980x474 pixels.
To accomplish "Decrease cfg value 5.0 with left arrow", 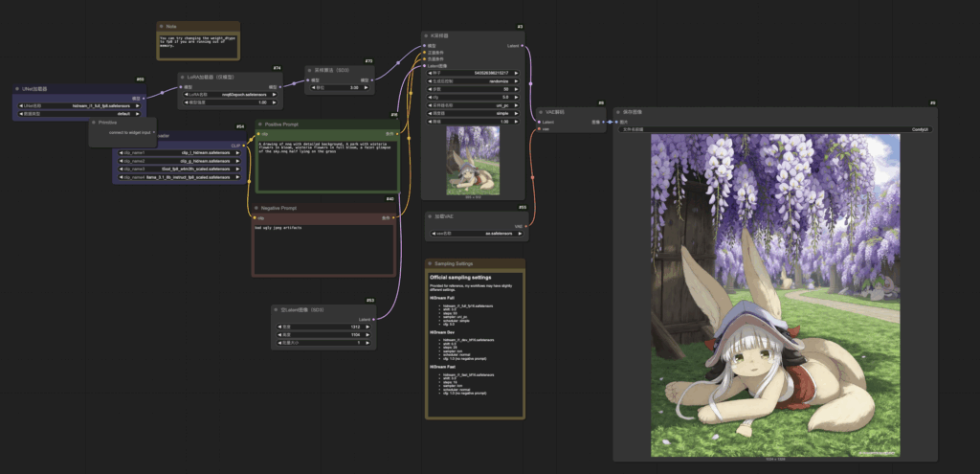I will click(x=430, y=98).
